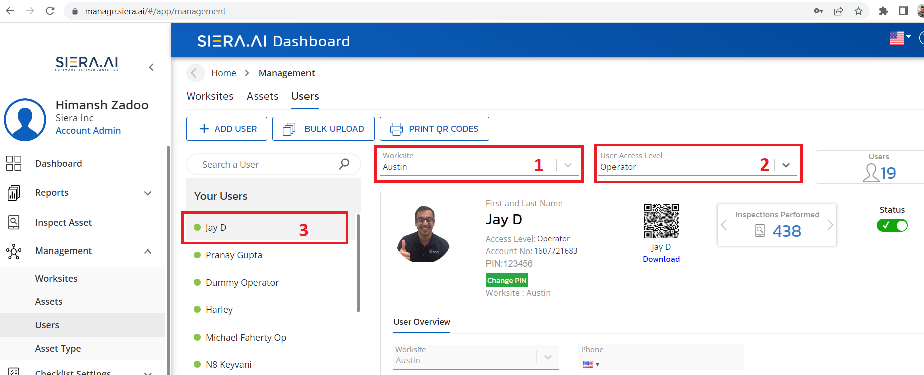Viewport: 924px width, 375px height.
Task: Click the browser address bar URL
Action: pyautogui.click(x=155, y=11)
